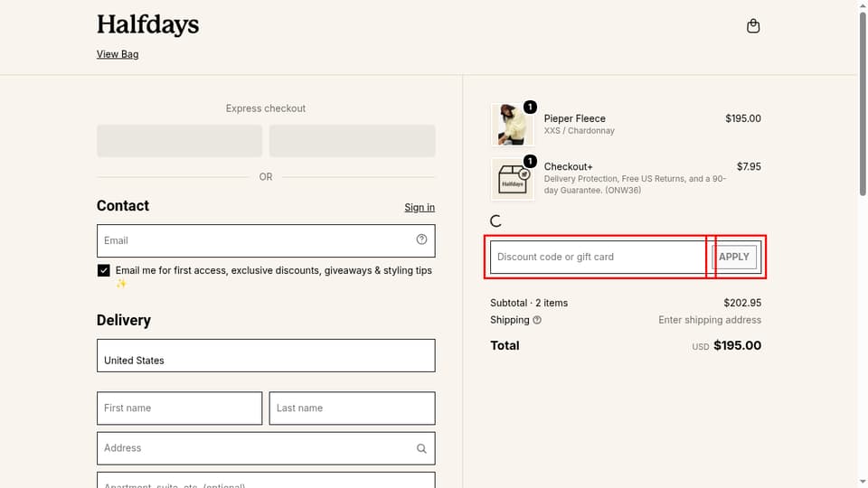The height and width of the screenshot is (488, 868).
Task: Click the Pieper Fleece product thumbnail
Action: click(513, 125)
